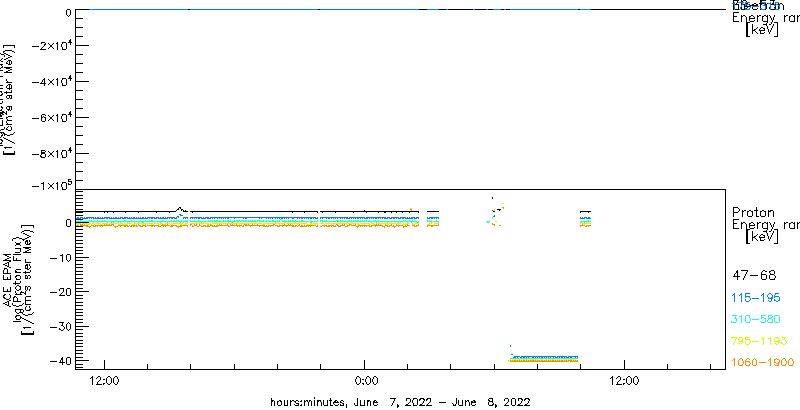The height and width of the screenshot is (410, 800).
Task: Click the ACE EPAM axis title
Action: [x=9, y=279]
